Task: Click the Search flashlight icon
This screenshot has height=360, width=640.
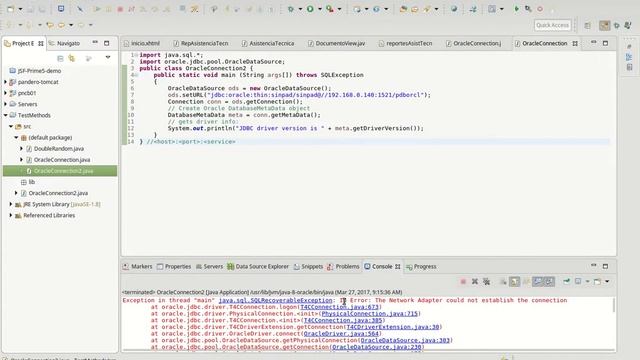Action: coord(427,9)
